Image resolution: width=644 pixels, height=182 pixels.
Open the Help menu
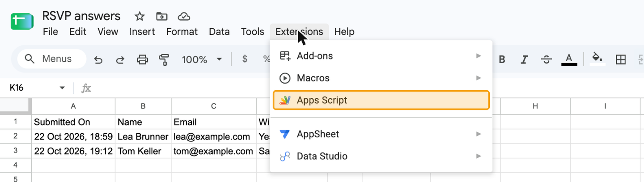point(344,32)
